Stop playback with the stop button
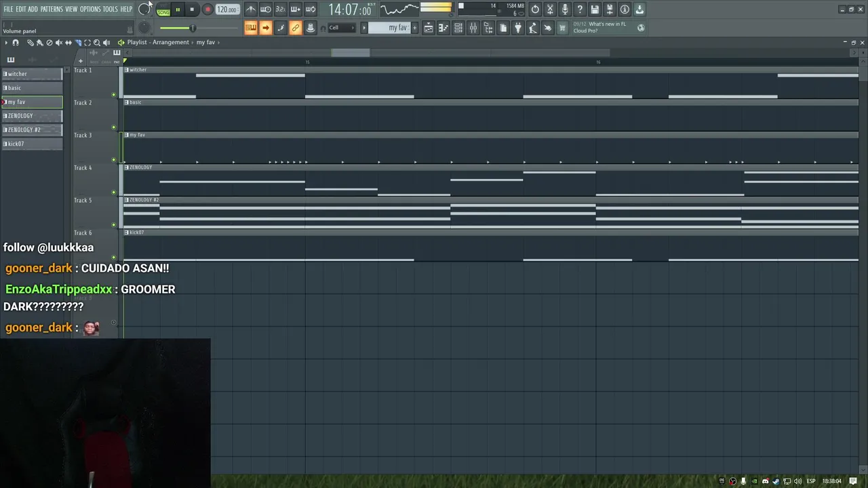Image resolution: width=868 pixels, height=488 pixels. pyautogui.click(x=192, y=9)
